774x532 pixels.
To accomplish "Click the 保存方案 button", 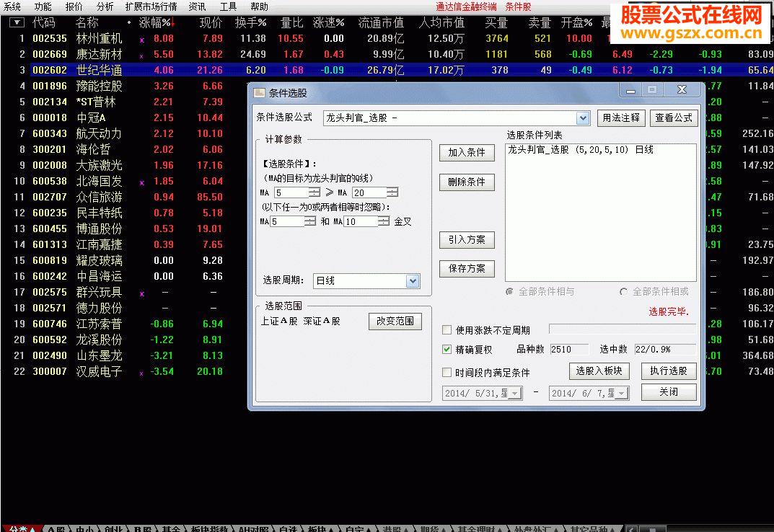I will click(x=467, y=268).
